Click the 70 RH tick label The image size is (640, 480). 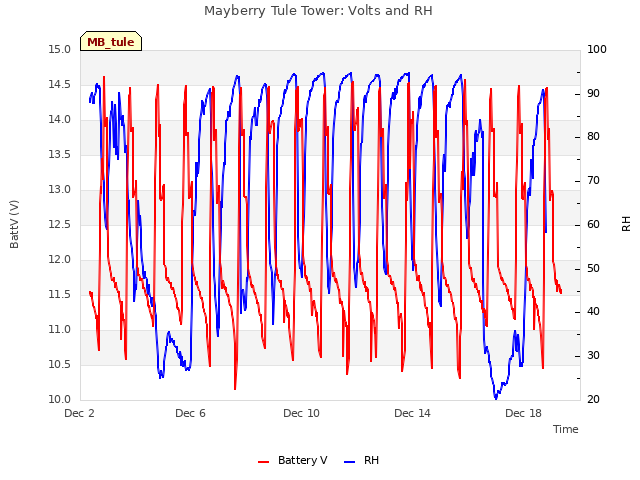click(x=593, y=181)
